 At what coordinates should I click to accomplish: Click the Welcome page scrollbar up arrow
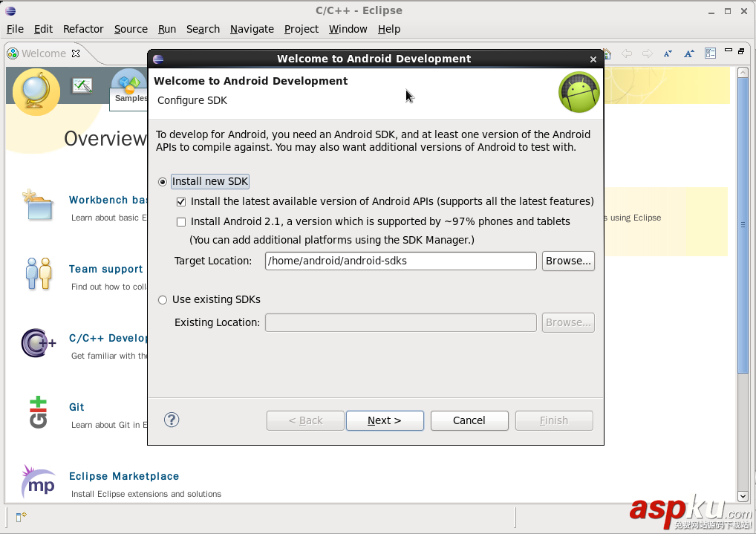[743, 72]
